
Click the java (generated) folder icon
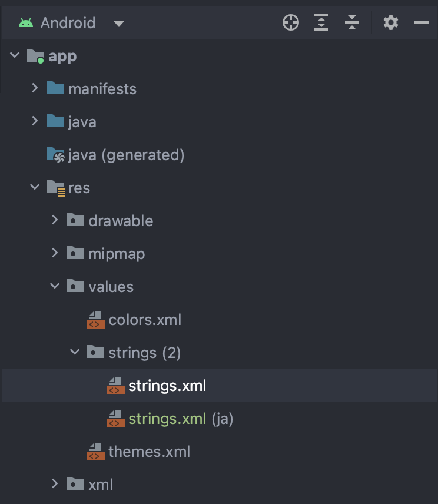[x=55, y=155]
